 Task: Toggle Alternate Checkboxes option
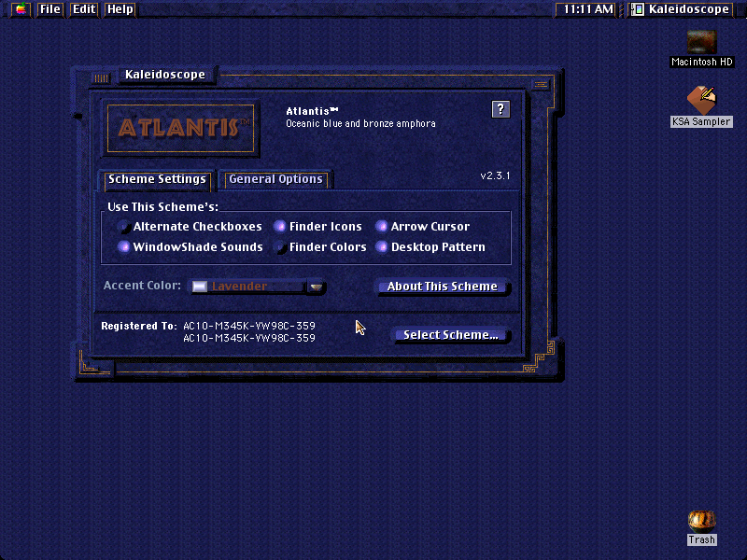click(190, 227)
